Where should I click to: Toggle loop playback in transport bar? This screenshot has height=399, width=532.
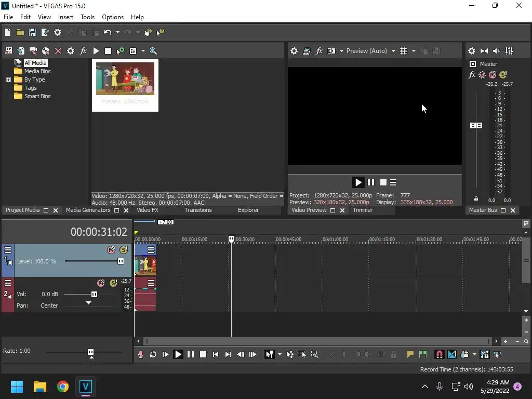153,354
